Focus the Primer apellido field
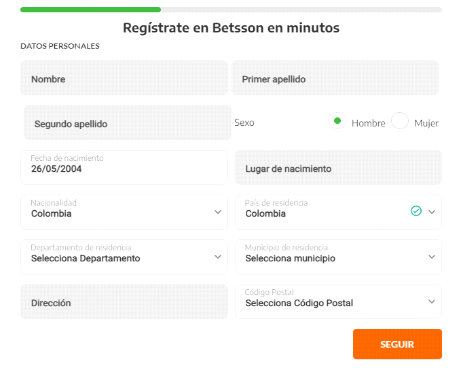The width and height of the screenshot is (465, 373). 335,78
